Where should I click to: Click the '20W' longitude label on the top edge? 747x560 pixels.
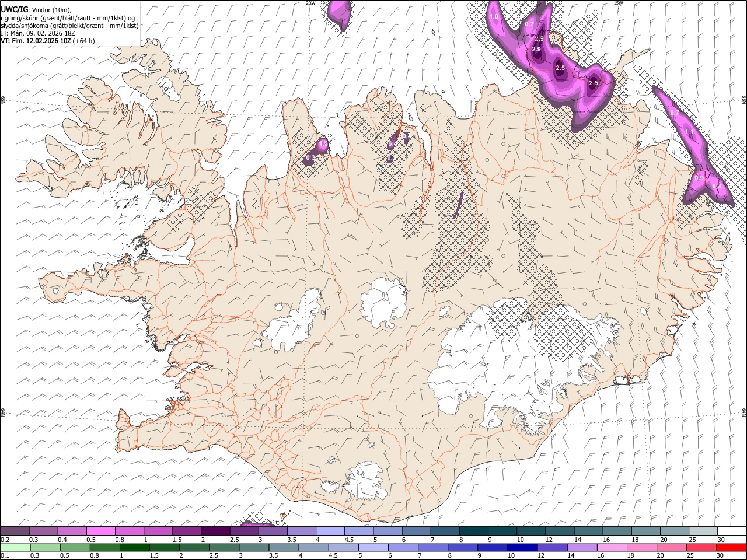coord(310,3)
